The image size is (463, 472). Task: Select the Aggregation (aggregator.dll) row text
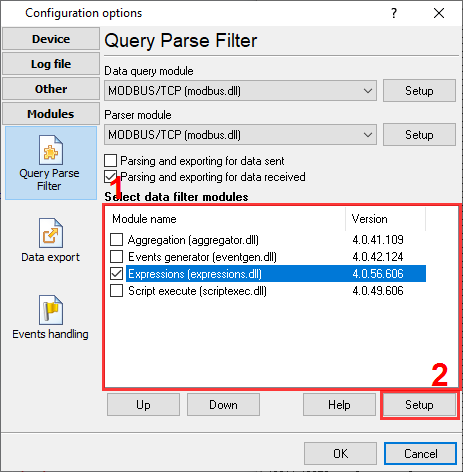coord(193,240)
